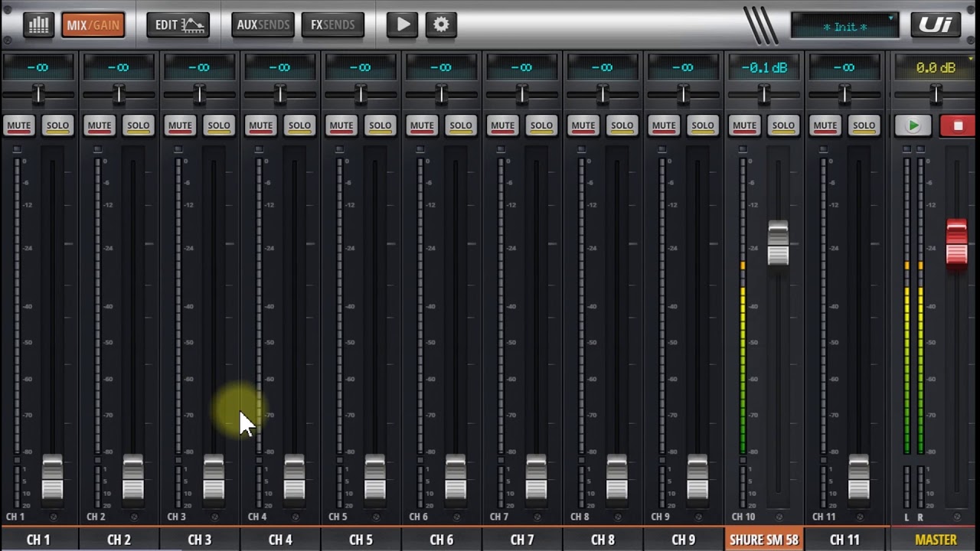The image size is (980, 551).
Task: Select the SHURE SM 58 channel label
Action: [x=764, y=540]
